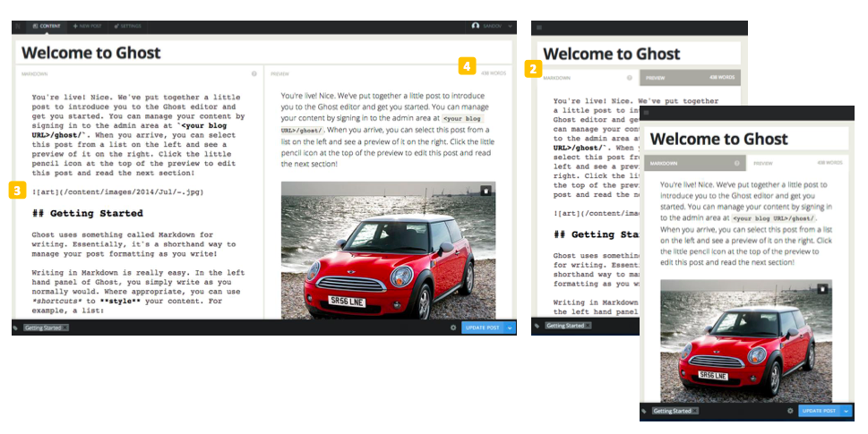
Task: Click the 438 Words count in wide editor
Action: coord(494,73)
